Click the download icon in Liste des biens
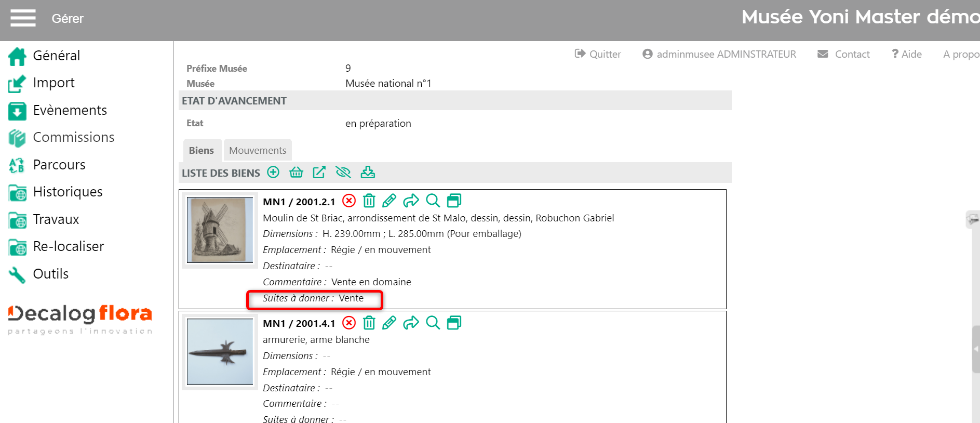The height and width of the screenshot is (423, 980). click(368, 173)
